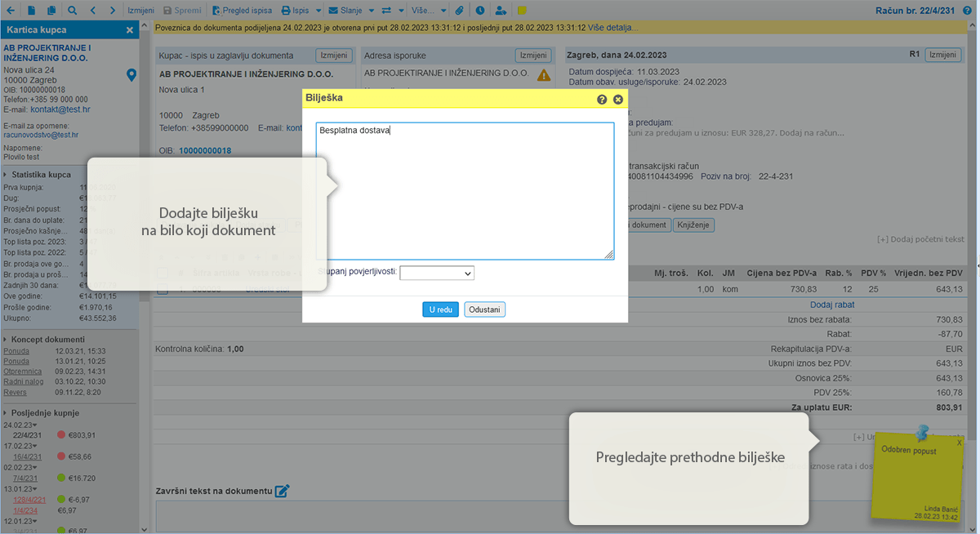Open history with the clock icon
This screenshot has width=980, height=534.
coord(479,11)
